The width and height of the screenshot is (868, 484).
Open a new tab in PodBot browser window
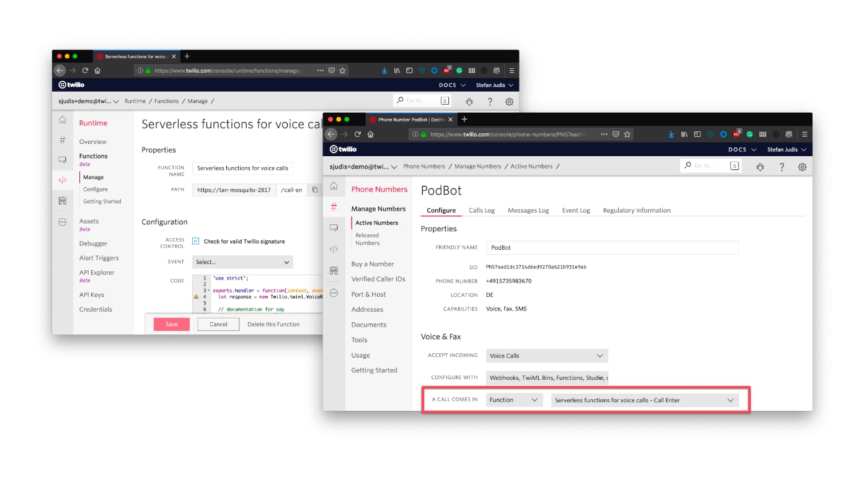[464, 119]
